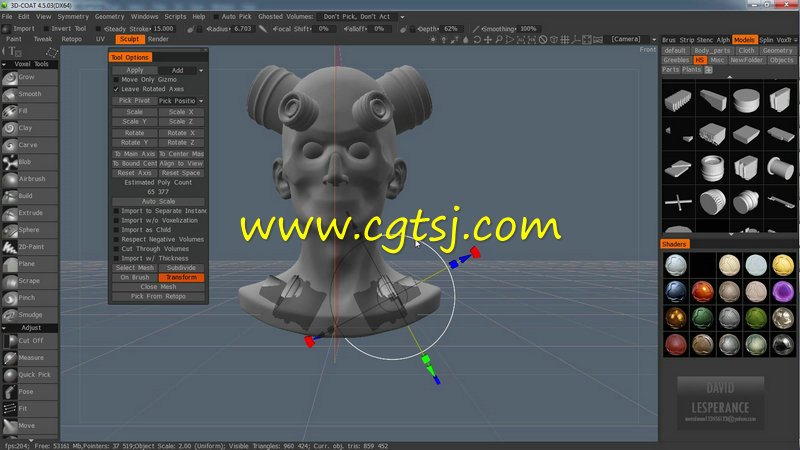Select the Smudge tool

click(x=30, y=315)
